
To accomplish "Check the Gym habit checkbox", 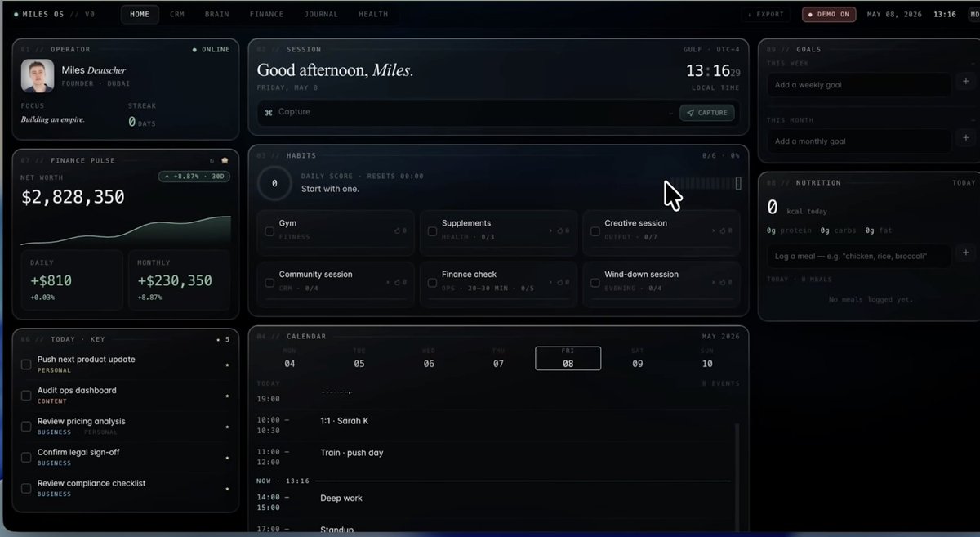I will pyautogui.click(x=269, y=231).
